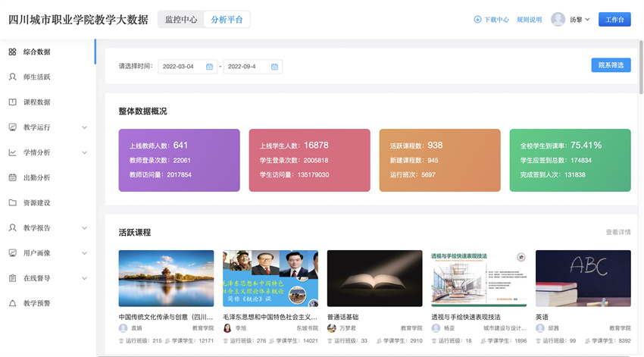
Task: Switch to the 监控中心 tab
Action: (x=180, y=20)
